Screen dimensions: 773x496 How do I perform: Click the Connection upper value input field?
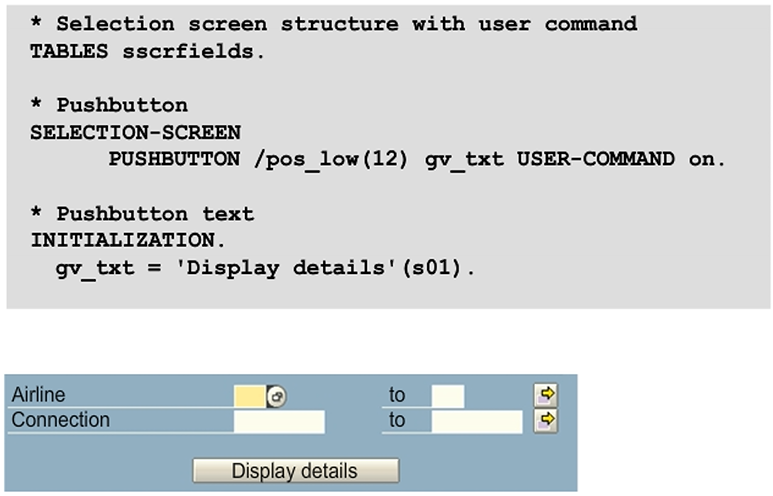tap(477, 421)
